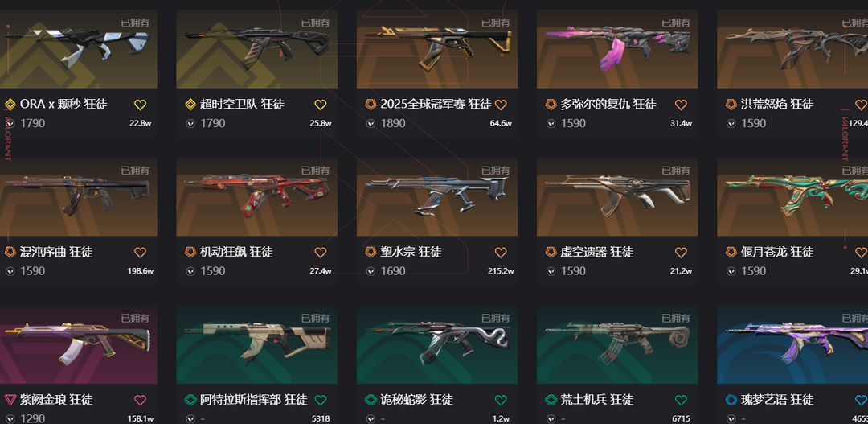Select the 瑰梦艺语 狂徒 skin image
The width and height of the screenshot is (868, 424).
[x=792, y=344]
